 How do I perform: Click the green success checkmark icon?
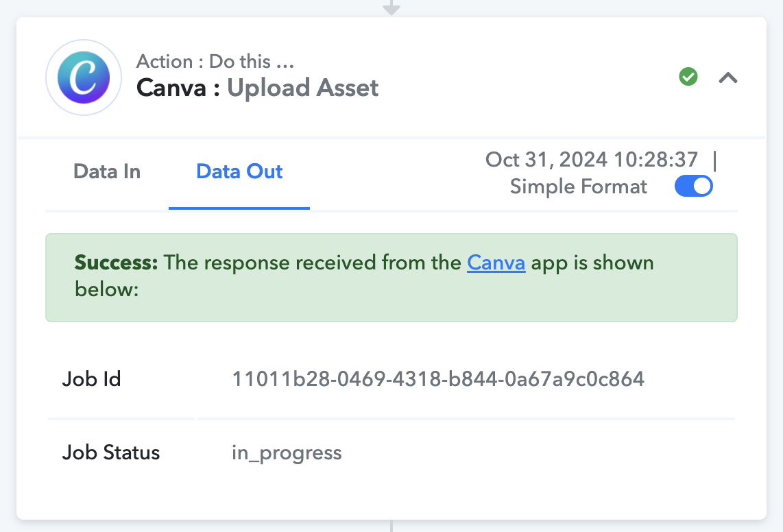(x=688, y=76)
